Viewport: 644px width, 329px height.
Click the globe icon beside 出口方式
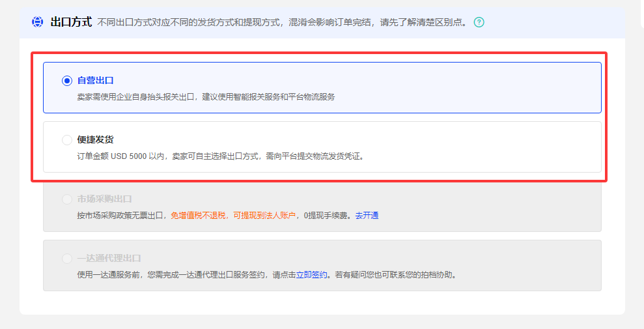point(37,22)
